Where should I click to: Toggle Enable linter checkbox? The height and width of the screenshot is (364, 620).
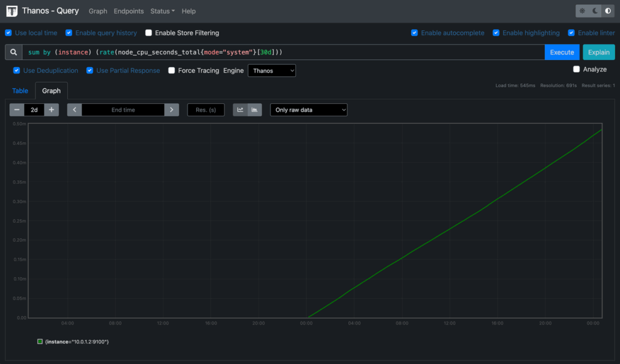[x=572, y=33]
